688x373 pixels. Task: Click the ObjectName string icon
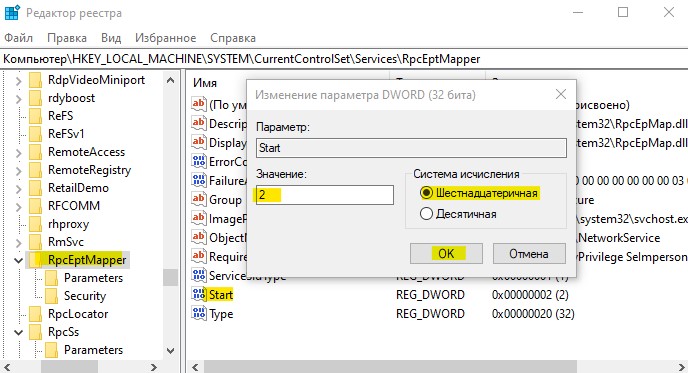click(x=199, y=237)
